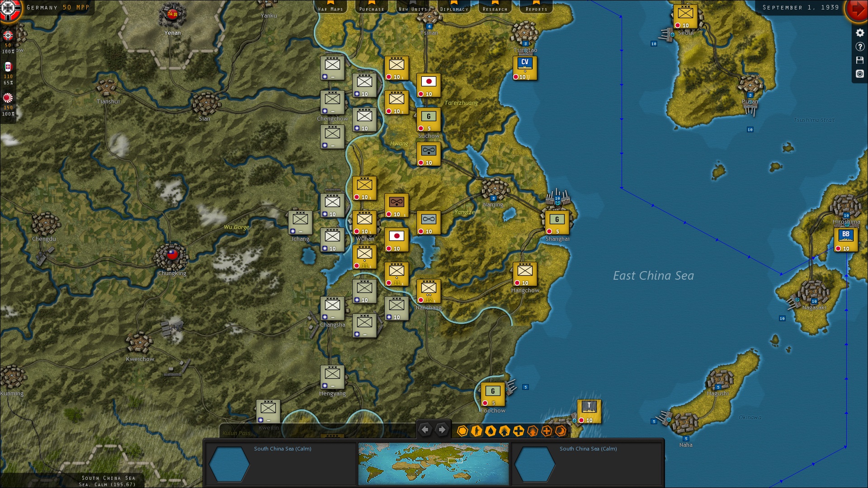Select the Japanese army unit at Nanchang

point(429,291)
